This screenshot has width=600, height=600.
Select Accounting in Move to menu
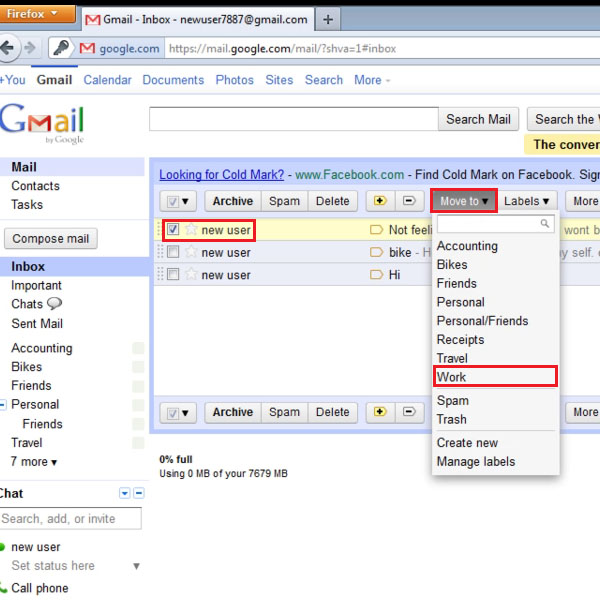495,246
